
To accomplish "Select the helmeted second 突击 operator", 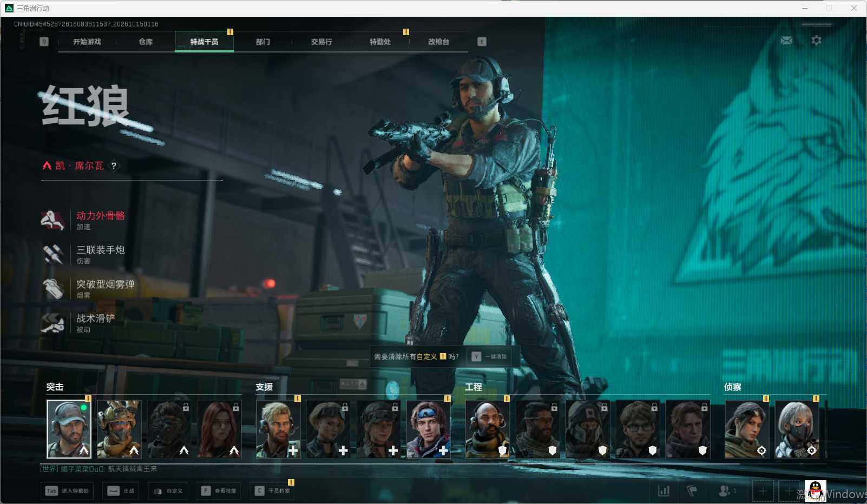I will (x=119, y=429).
